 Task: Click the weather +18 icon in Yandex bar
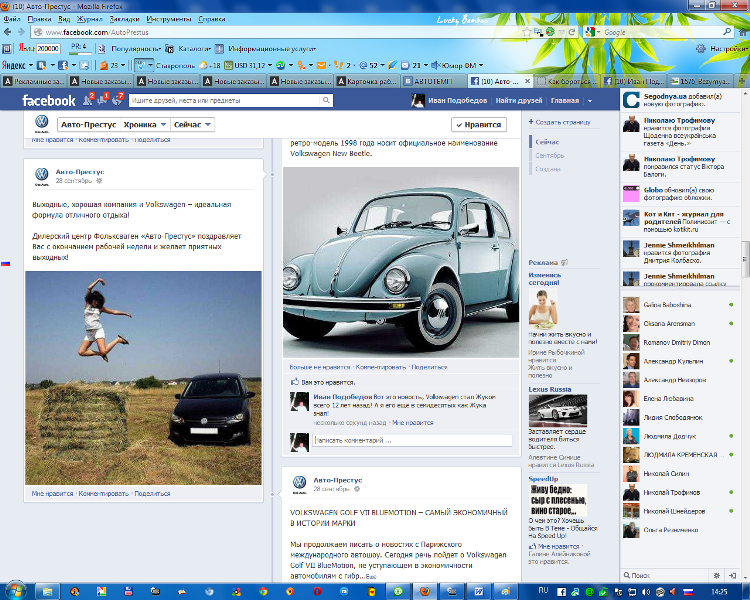209,65
